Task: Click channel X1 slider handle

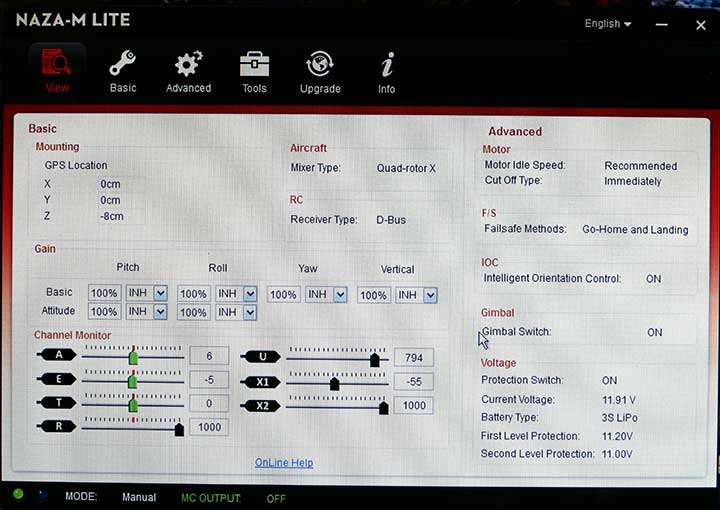Action: [334, 382]
